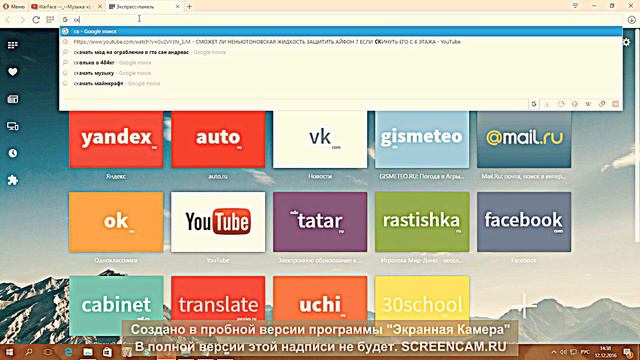Add a site with the plus tile
This screenshot has height=360, width=640.
click(x=524, y=305)
